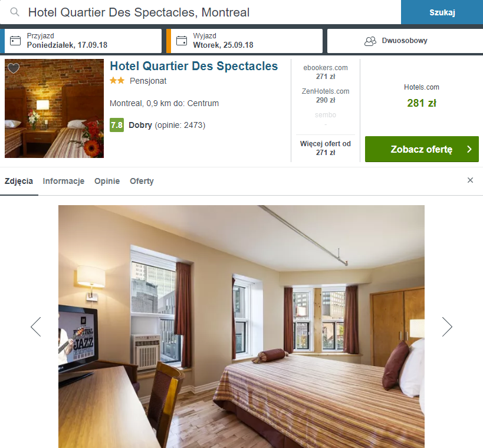The height and width of the screenshot is (448, 483).
Task: Click the Szukaj search button
Action: 442,12
